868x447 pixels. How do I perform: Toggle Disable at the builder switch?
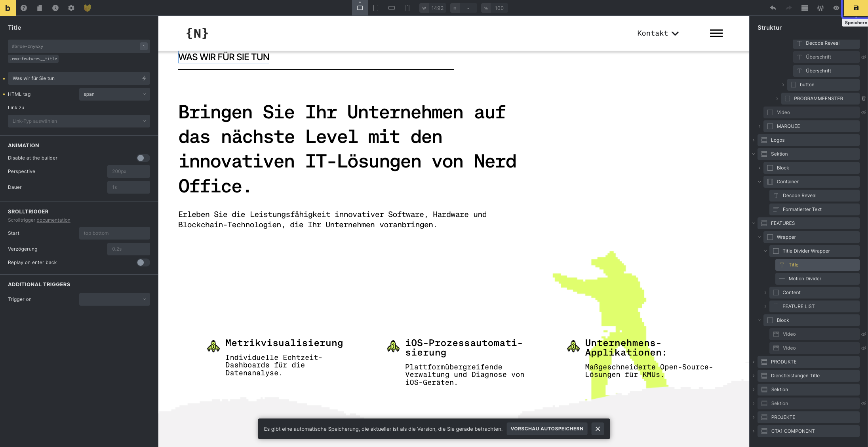click(143, 158)
